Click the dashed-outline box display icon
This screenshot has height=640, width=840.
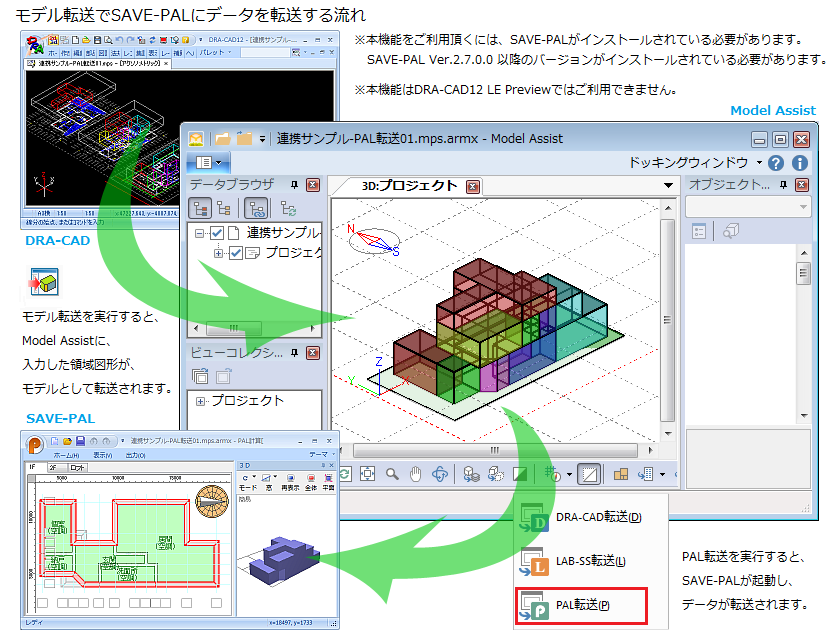click(496, 474)
